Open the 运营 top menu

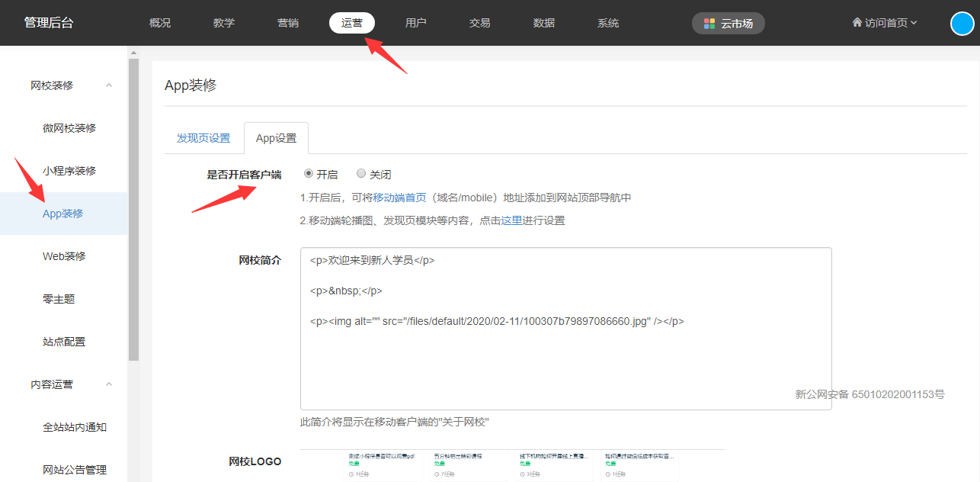(x=351, y=23)
